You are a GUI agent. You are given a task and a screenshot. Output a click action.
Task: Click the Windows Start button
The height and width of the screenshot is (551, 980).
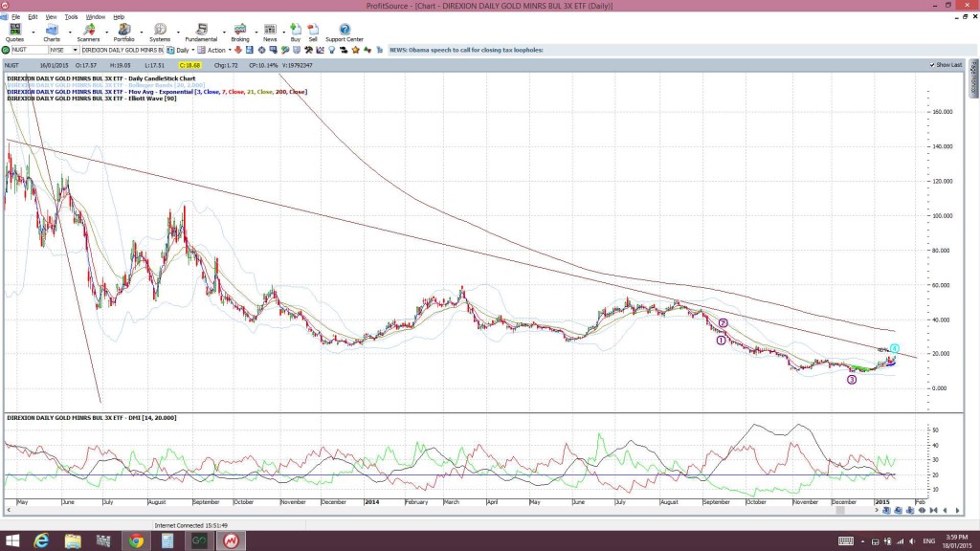click(x=11, y=541)
